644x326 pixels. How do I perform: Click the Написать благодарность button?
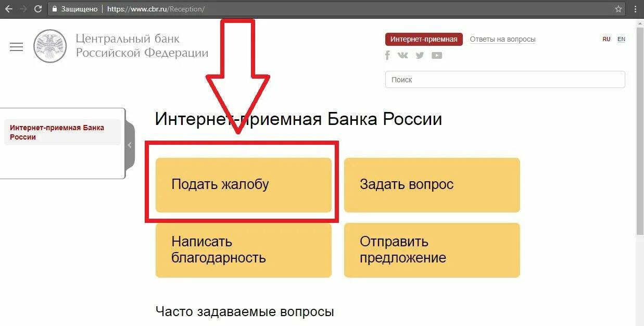tap(244, 250)
